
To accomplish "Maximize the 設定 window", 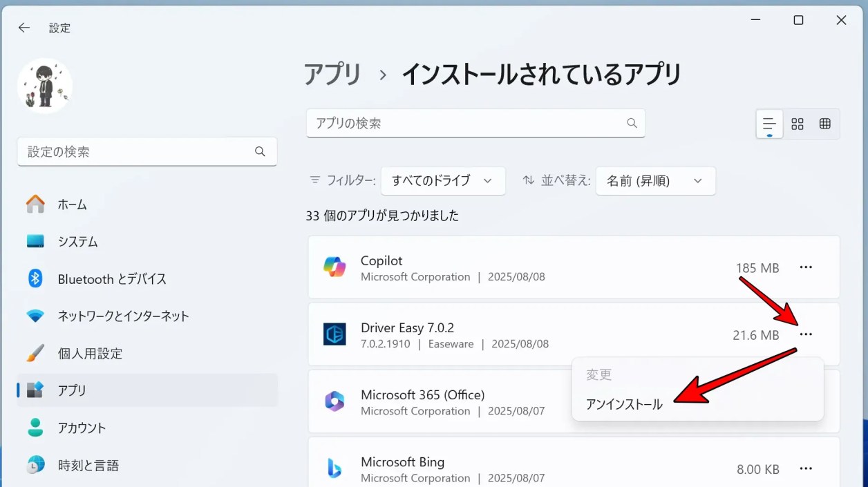I will coord(798,20).
